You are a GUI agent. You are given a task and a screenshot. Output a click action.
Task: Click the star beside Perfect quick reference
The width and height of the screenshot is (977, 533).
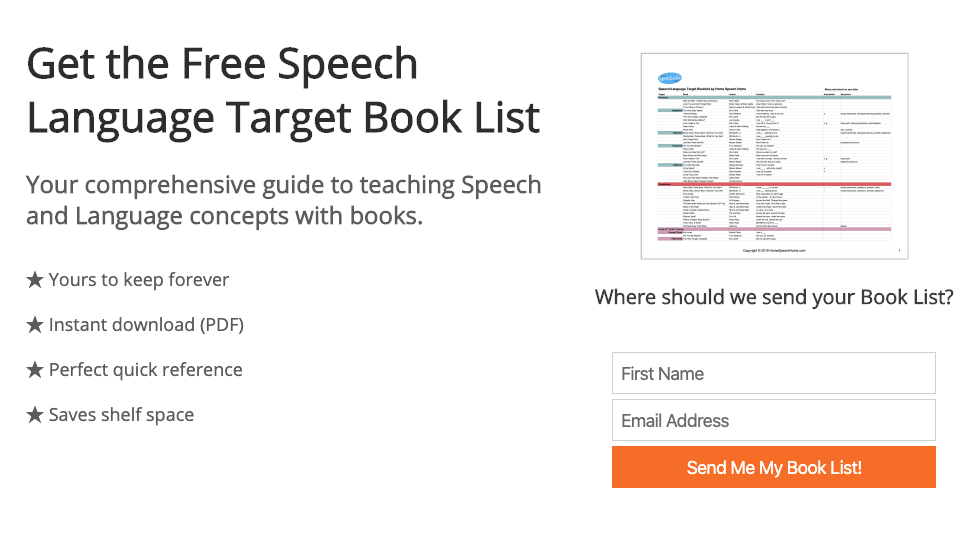coord(35,370)
